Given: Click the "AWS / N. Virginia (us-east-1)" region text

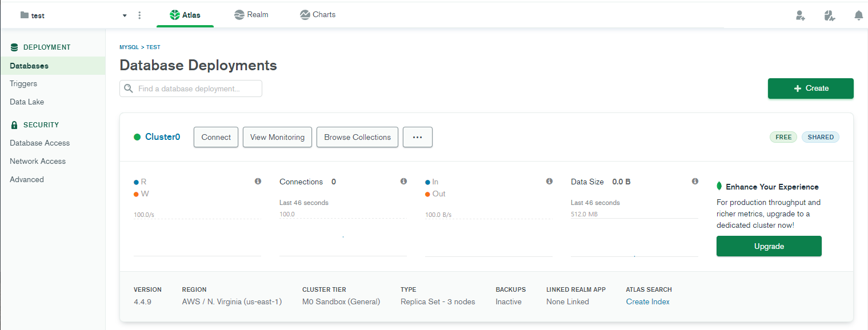Looking at the screenshot, I should pos(232,302).
